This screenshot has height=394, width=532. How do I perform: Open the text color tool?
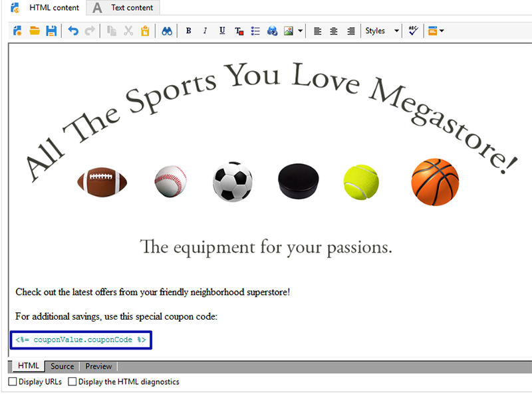(239, 31)
